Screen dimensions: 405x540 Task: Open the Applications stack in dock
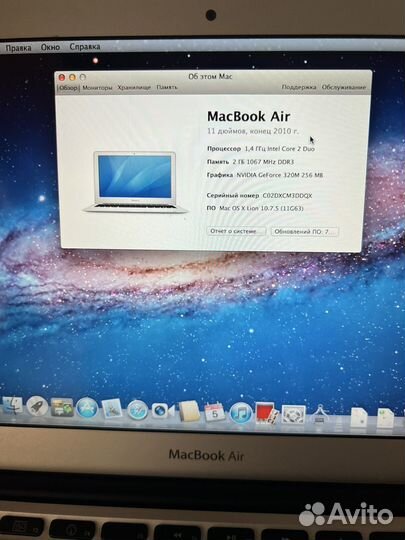click(x=320, y=414)
